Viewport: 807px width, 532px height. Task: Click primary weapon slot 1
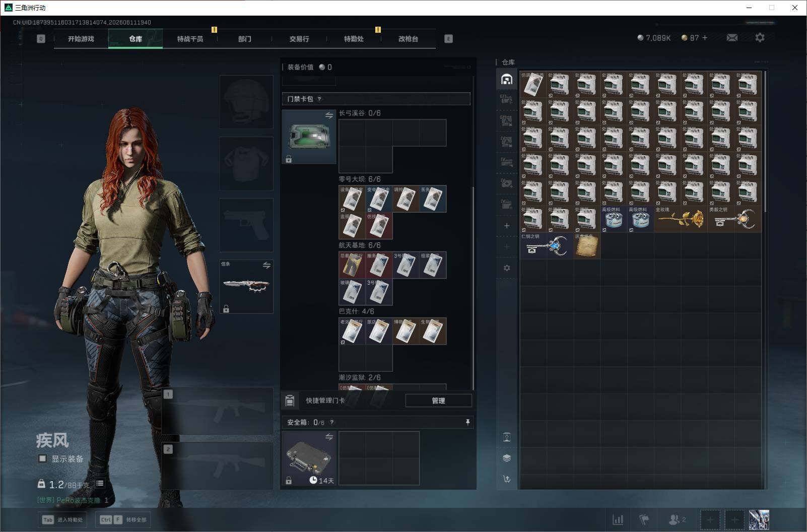click(x=218, y=411)
